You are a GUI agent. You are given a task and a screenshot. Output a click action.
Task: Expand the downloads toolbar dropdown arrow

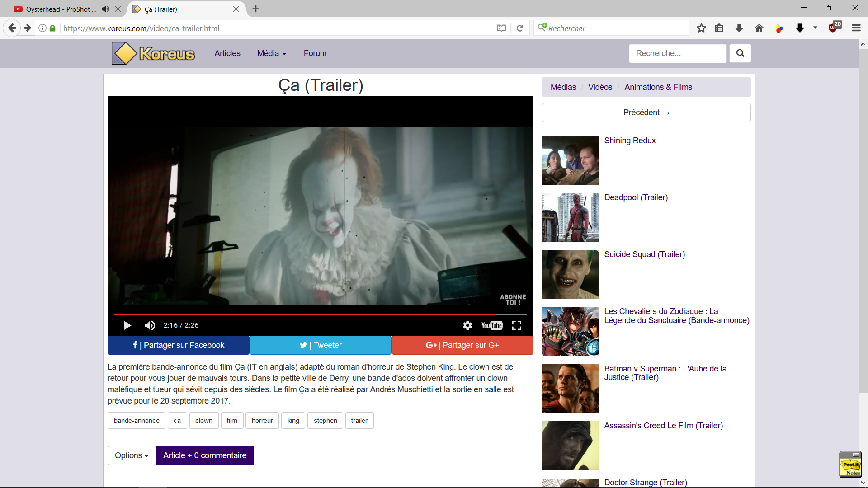815,28
